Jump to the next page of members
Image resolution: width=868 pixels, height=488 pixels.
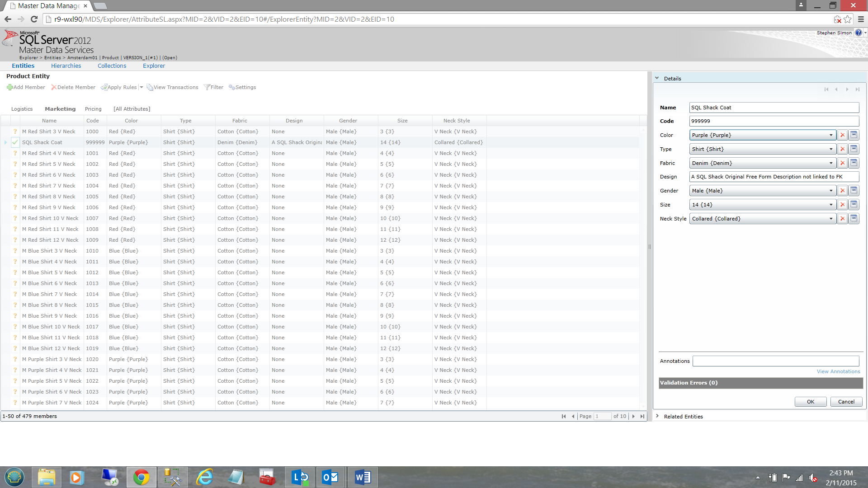(633, 416)
